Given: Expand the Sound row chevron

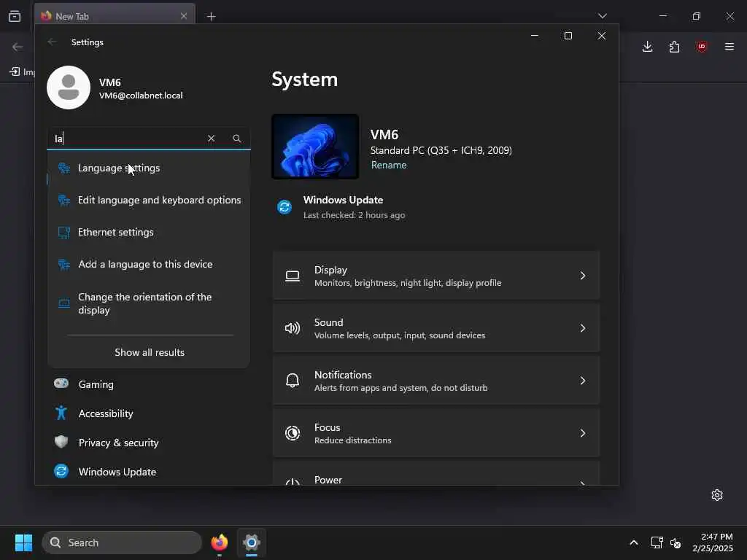Looking at the screenshot, I should coord(582,328).
